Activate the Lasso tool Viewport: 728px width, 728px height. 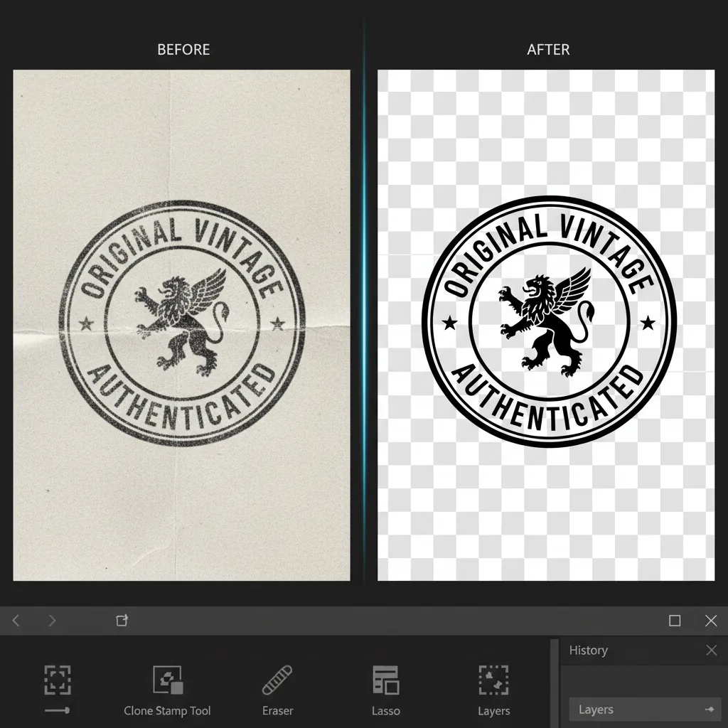385,679
